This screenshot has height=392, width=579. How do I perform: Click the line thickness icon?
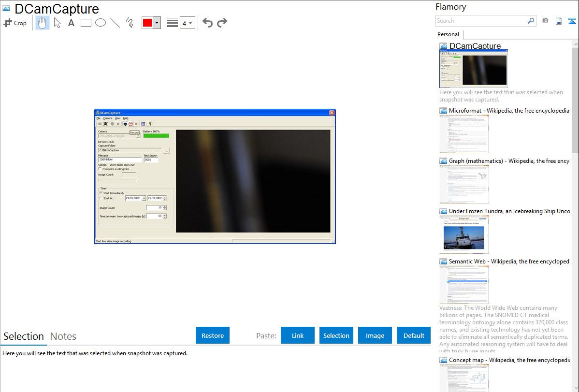pyautogui.click(x=172, y=23)
